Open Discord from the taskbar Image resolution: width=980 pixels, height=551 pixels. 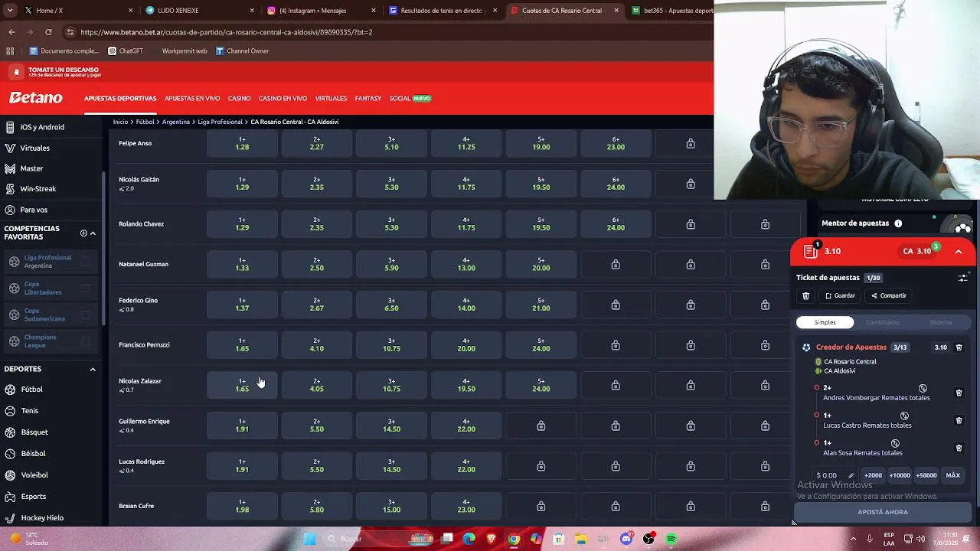pyautogui.click(x=626, y=539)
